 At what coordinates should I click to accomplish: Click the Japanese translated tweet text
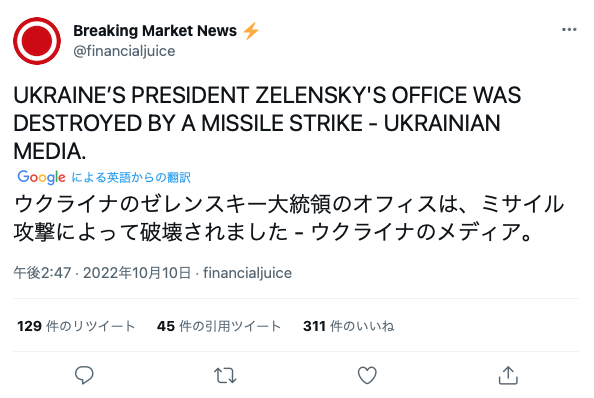click(x=289, y=218)
